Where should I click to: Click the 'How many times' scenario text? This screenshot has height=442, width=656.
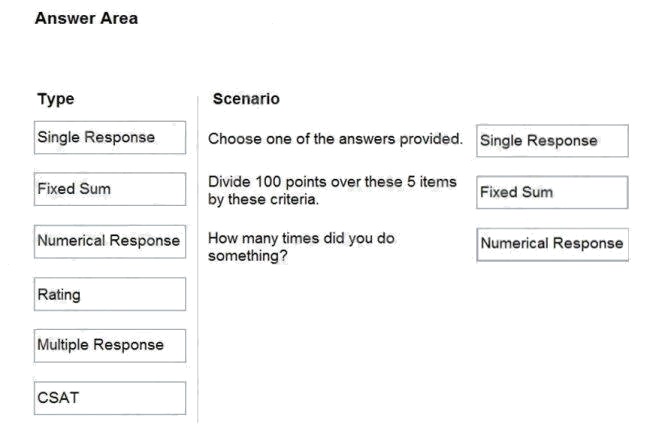(x=301, y=247)
